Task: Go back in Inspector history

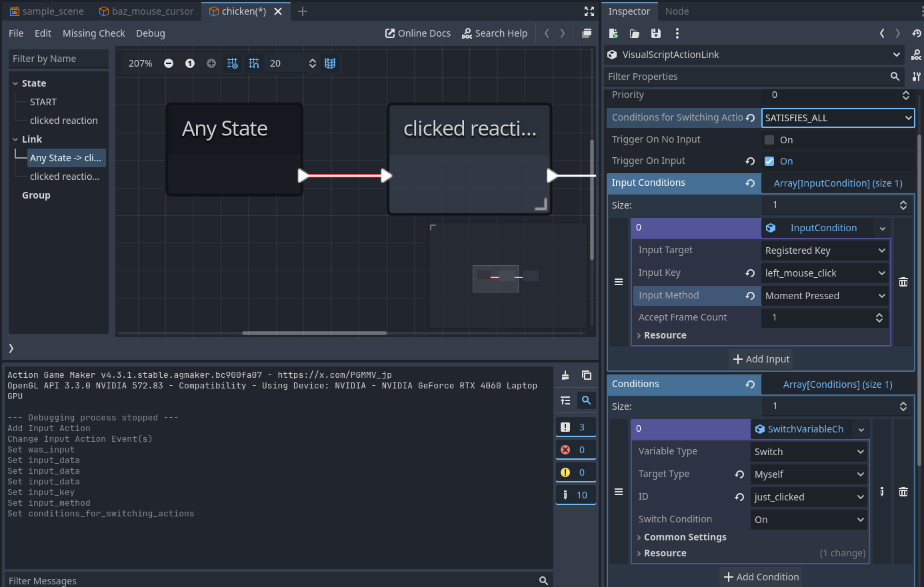Action: [882, 33]
